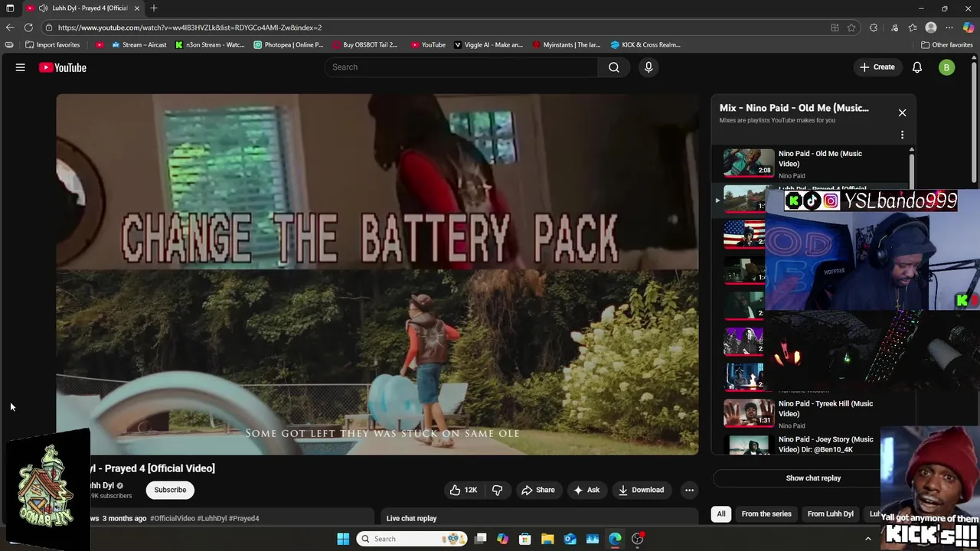Click Windows taskbar search box
This screenshot has height=551, width=980.
[413, 539]
